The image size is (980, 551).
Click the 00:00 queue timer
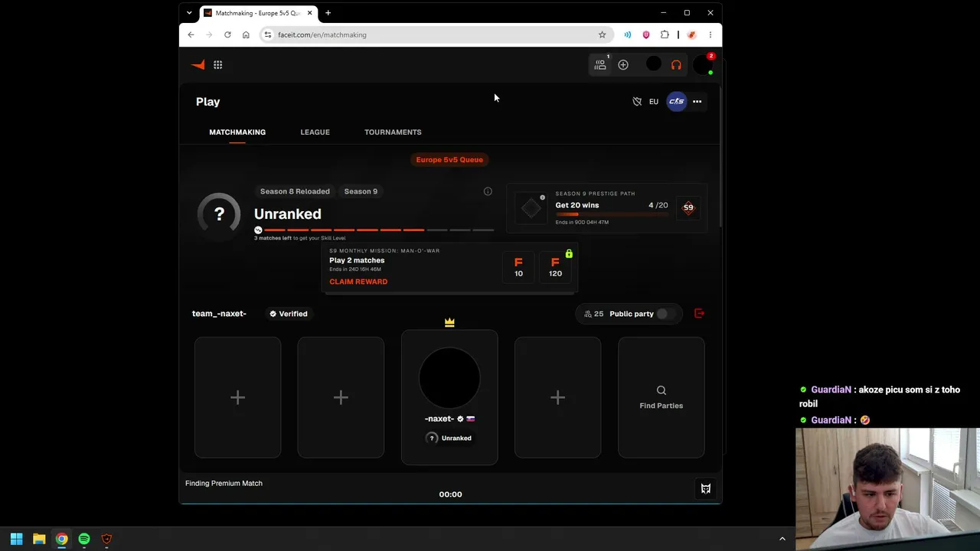[450, 494]
